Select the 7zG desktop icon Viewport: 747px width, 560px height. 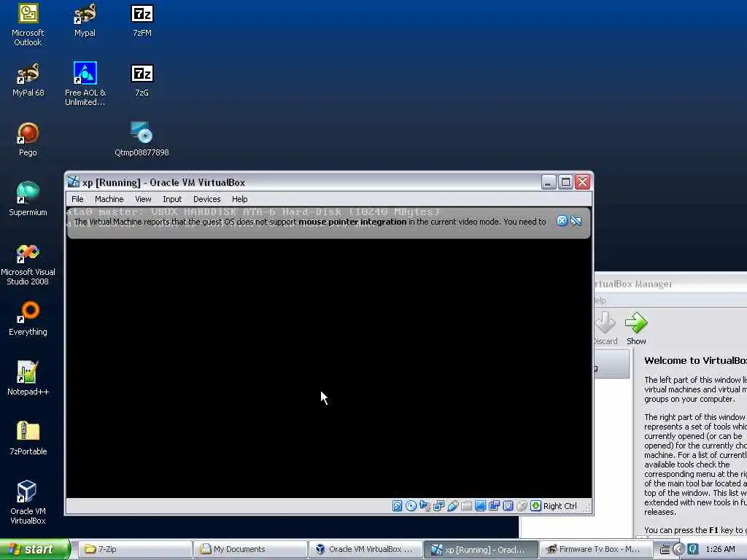point(142,80)
